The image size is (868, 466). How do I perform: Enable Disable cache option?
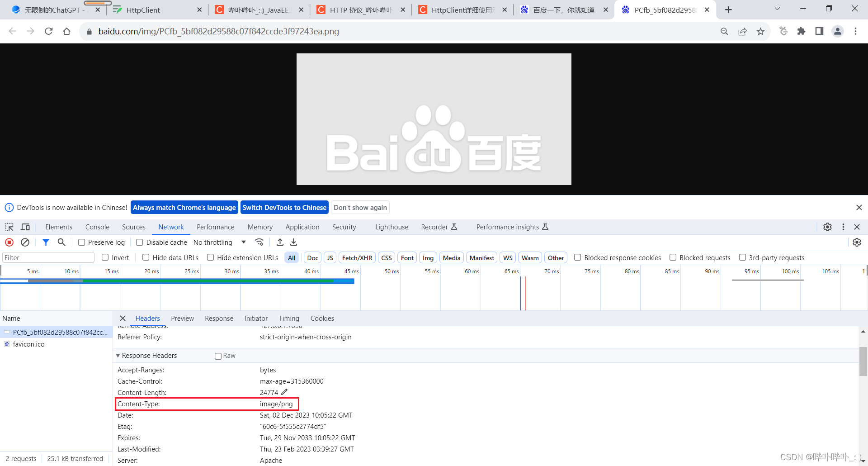[139, 242]
